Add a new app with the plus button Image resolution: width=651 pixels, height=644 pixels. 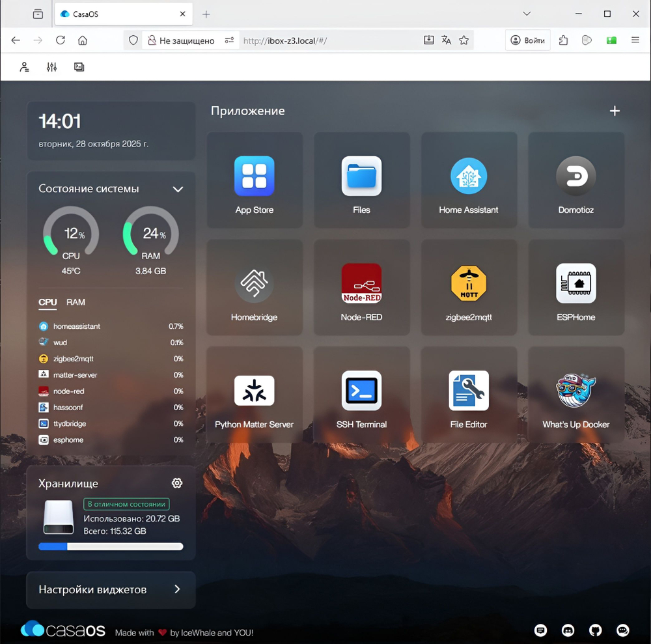click(615, 111)
